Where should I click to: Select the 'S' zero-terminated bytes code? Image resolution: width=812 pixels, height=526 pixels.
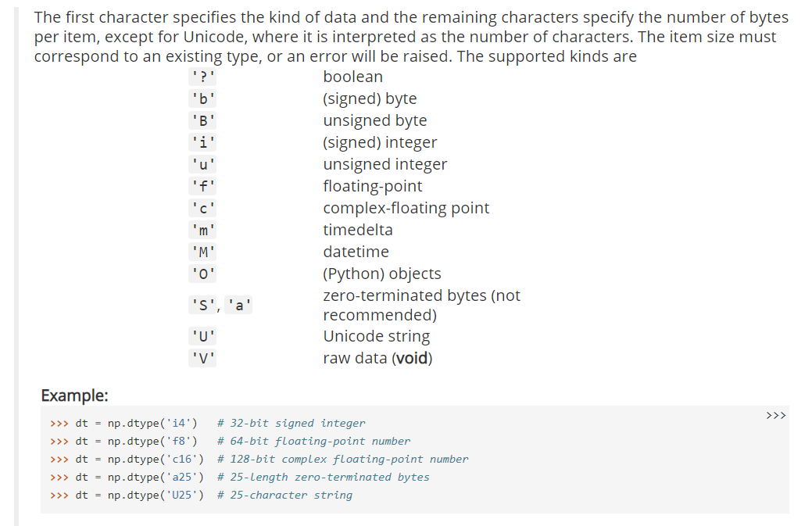202,305
